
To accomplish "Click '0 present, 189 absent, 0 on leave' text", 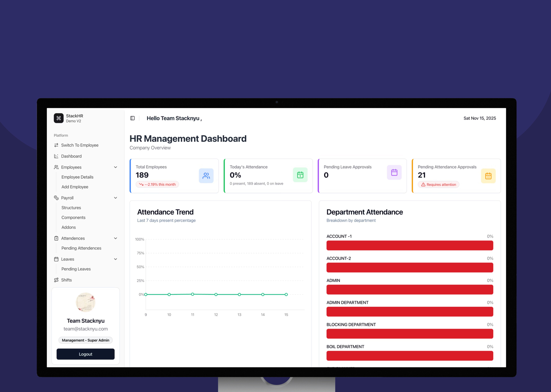I will click(x=256, y=183).
